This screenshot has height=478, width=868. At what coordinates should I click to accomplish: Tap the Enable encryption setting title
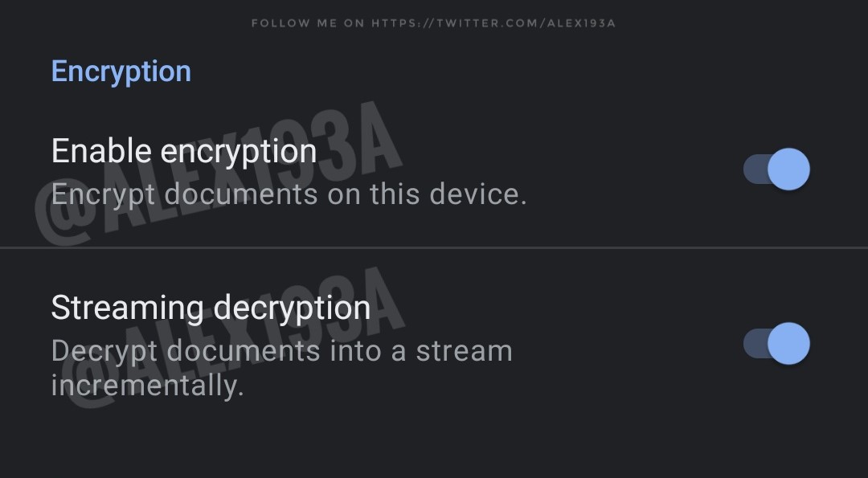pos(184,151)
